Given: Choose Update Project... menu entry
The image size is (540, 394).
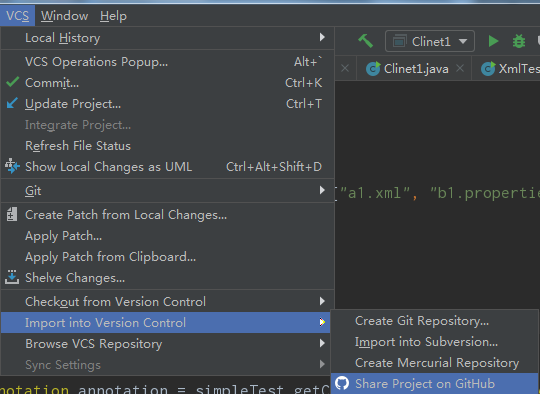Looking at the screenshot, I should 167,104.
